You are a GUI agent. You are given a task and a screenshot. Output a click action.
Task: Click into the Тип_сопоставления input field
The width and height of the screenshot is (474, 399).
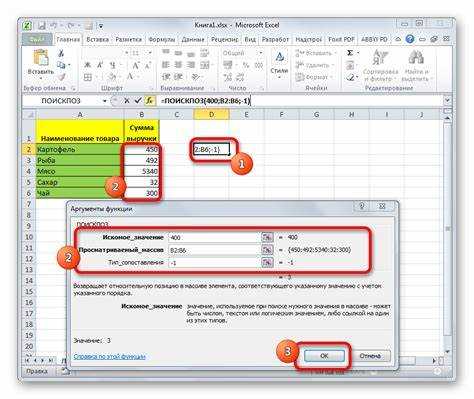click(213, 263)
